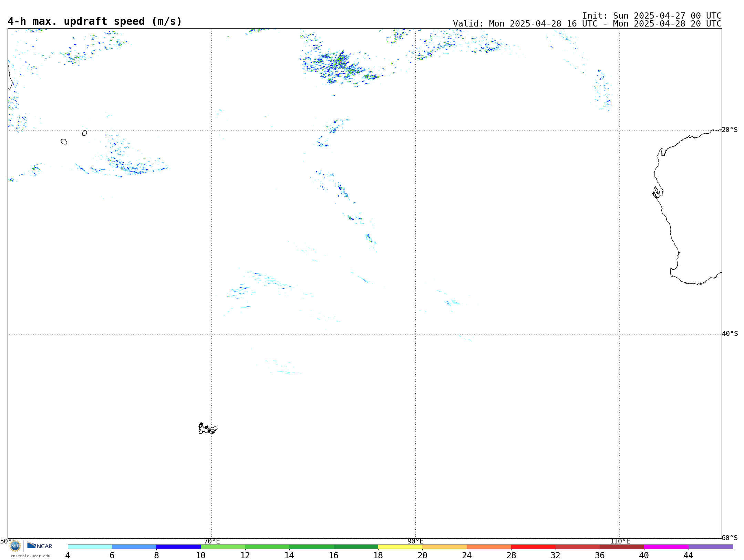The width and height of the screenshot is (744, 560).
Task: Click the colorbar tick label '18'
Action: click(x=378, y=555)
